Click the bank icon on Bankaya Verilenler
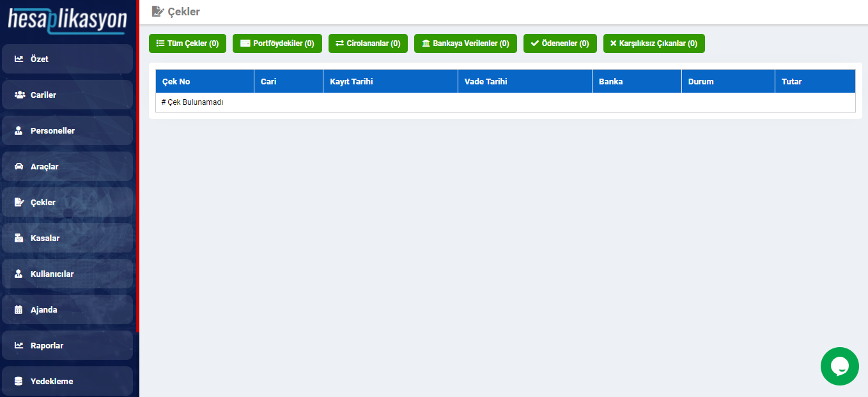 tap(426, 43)
